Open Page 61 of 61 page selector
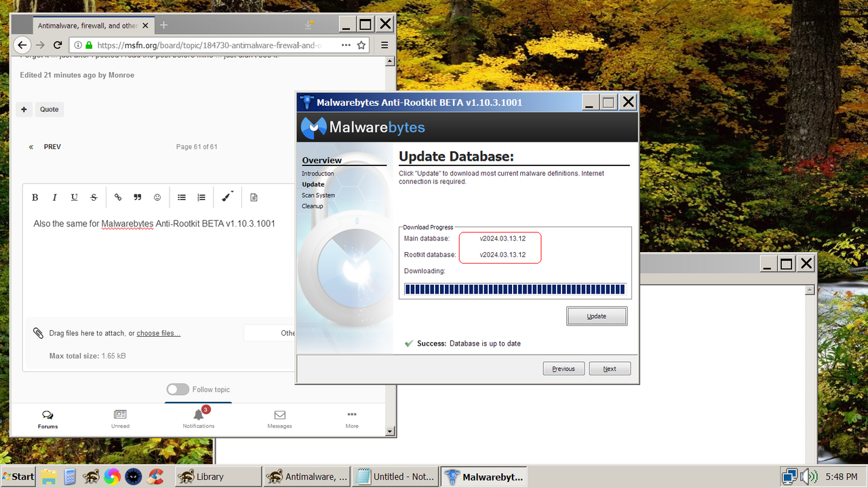 [197, 146]
